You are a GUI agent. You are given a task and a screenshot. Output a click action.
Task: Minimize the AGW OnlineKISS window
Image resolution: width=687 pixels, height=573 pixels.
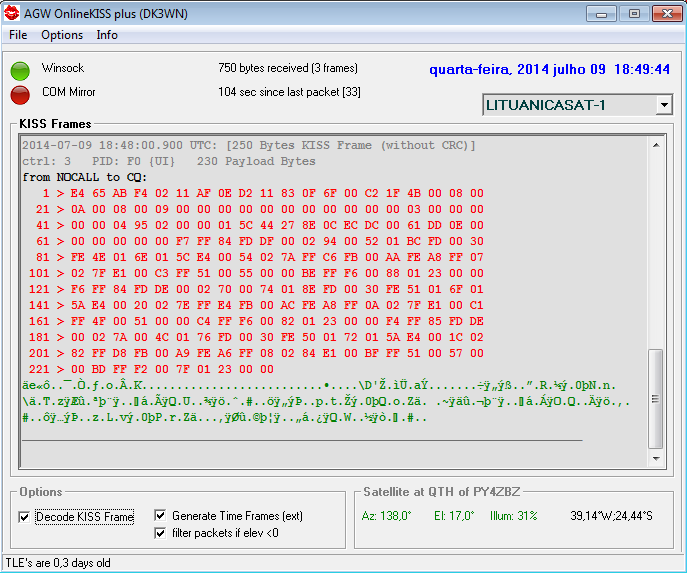coord(602,14)
